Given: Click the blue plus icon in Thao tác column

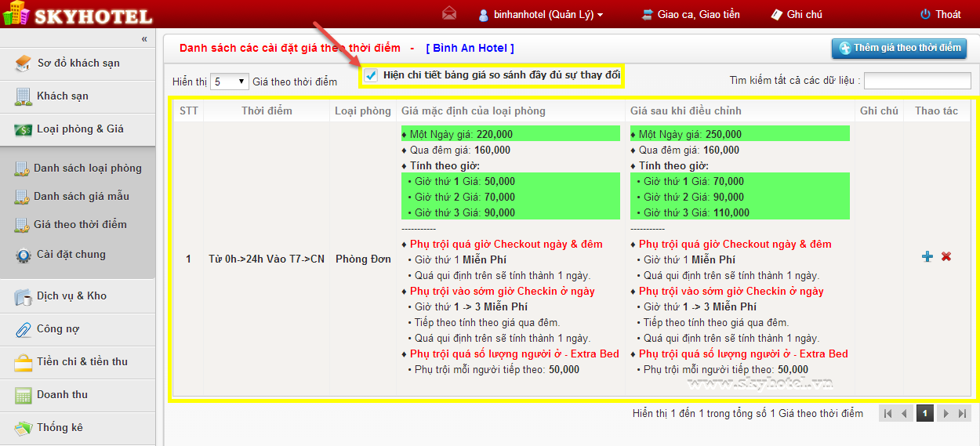Looking at the screenshot, I should (x=927, y=256).
